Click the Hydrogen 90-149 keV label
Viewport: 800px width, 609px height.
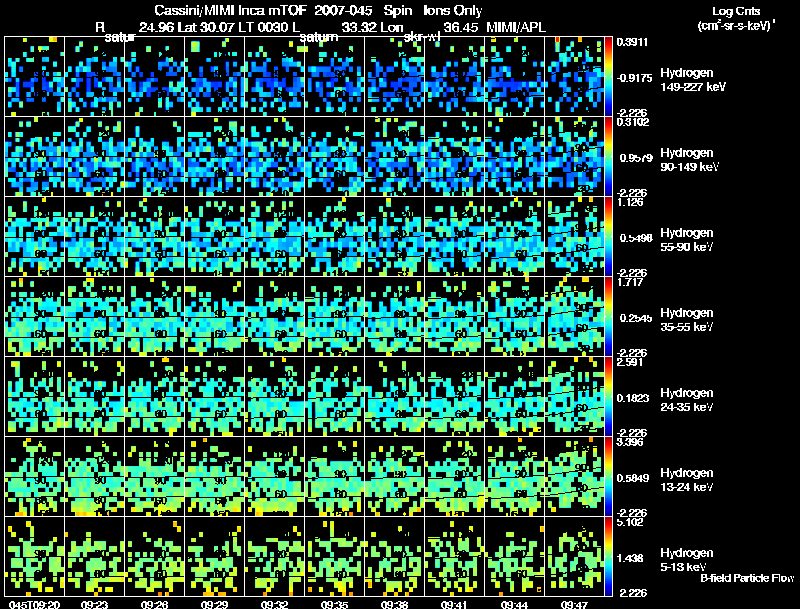point(689,160)
